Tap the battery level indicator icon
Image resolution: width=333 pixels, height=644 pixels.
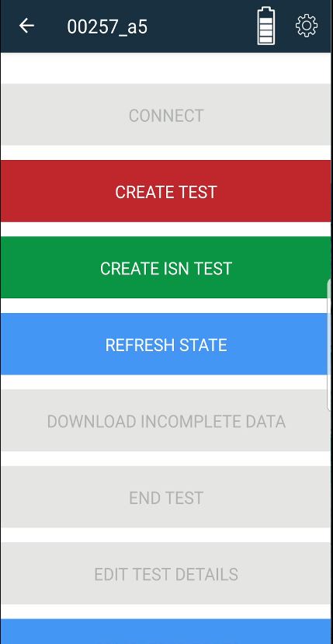pos(266,26)
